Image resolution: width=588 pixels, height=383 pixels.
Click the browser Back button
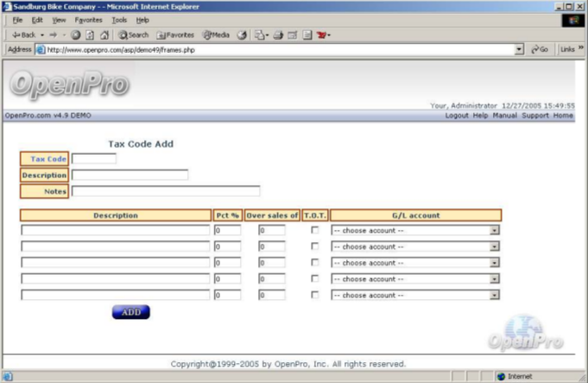[23, 35]
